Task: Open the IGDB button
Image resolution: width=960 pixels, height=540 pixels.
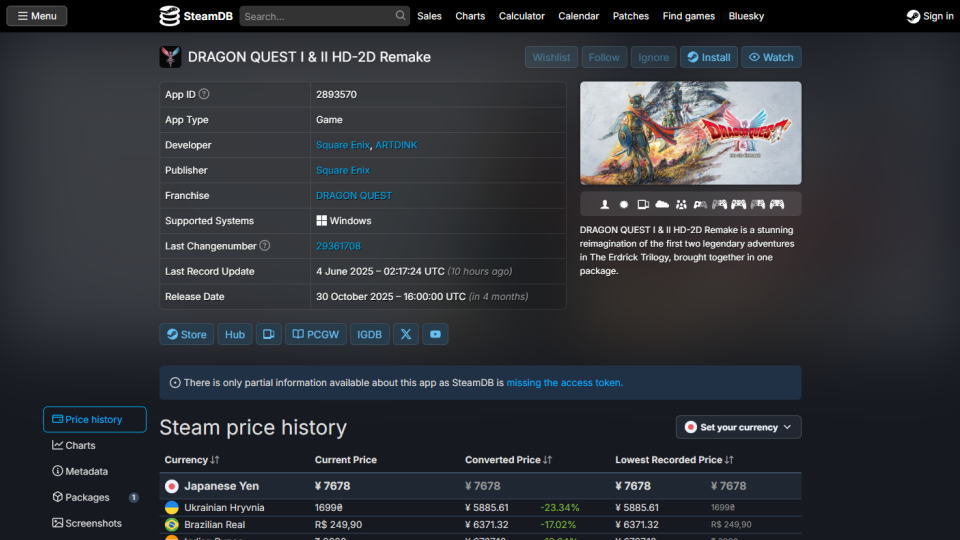Action: click(x=369, y=334)
